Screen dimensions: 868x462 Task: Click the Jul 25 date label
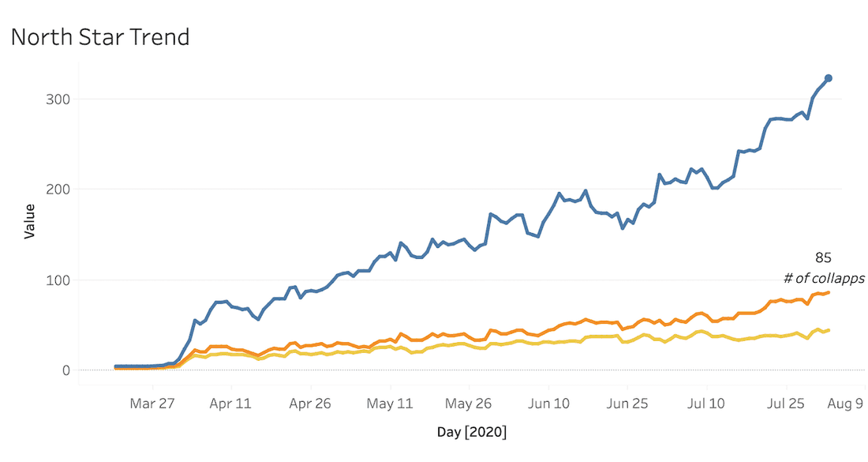click(786, 404)
